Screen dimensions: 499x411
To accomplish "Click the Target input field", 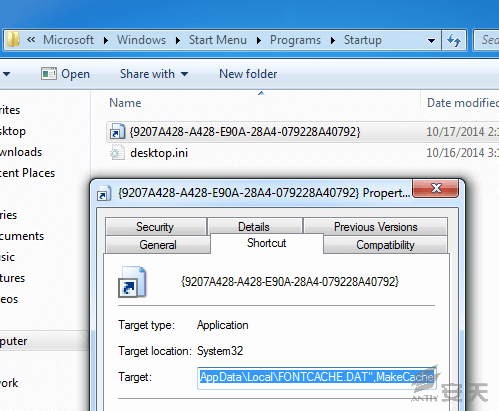I will coord(317,377).
